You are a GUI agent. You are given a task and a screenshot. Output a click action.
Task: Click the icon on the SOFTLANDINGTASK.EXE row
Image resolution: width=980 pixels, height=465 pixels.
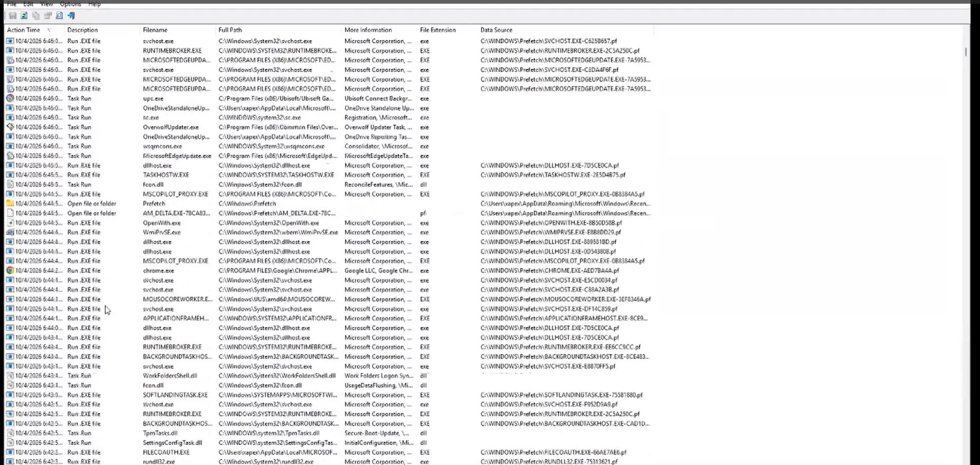pyautogui.click(x=10, y=394)
